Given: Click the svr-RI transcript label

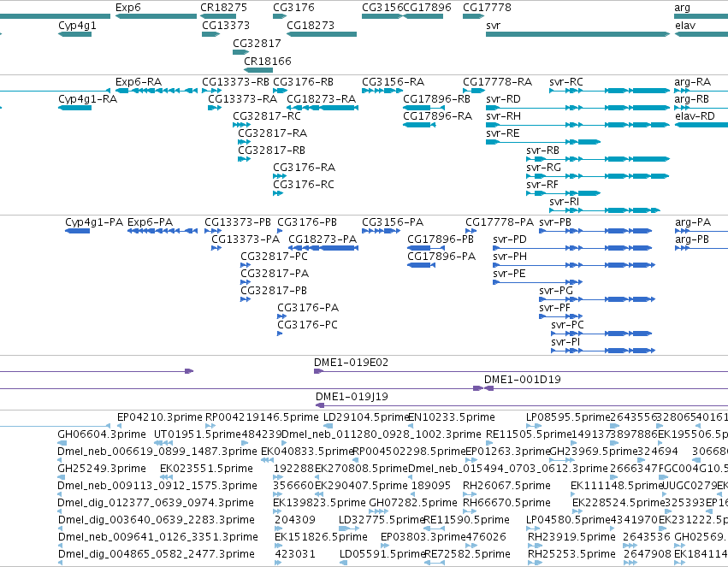Looking at the screenshot, I should click(564, 201).
